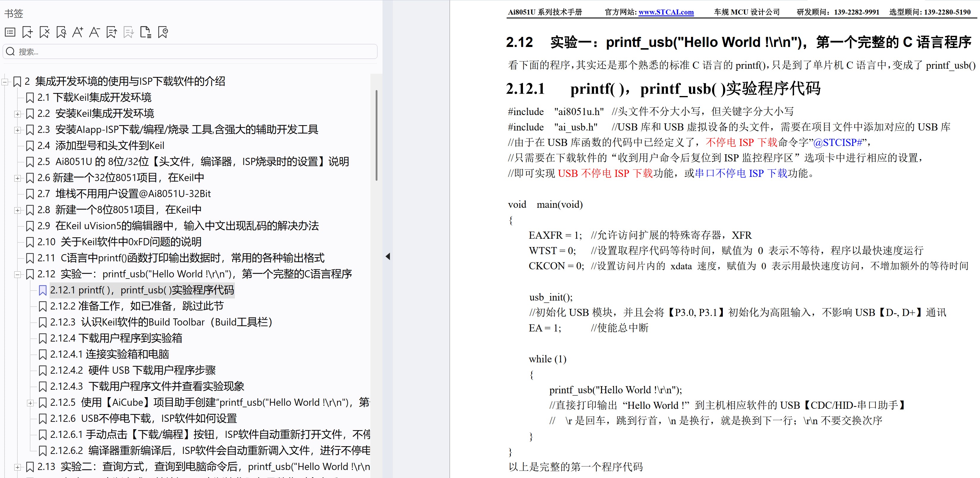Screen dimensions: 980x478
Task: Click header text 研发顾问: 139-2282-9991
Action: 838,12
